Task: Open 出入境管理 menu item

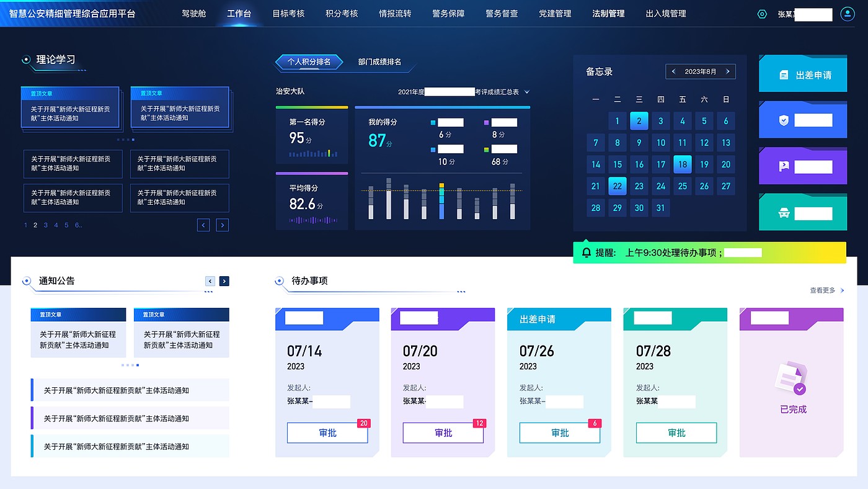Action: pyautogui.click(x=666, y=14)
